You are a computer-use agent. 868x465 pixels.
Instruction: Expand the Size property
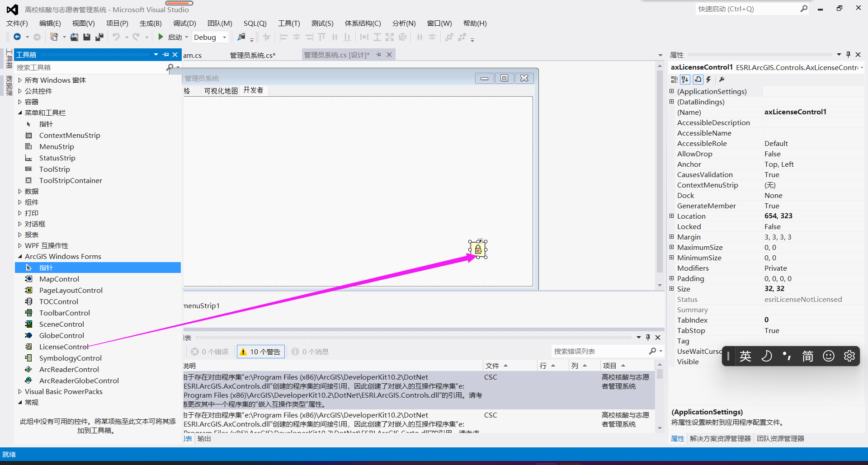[x=671, y=289]
